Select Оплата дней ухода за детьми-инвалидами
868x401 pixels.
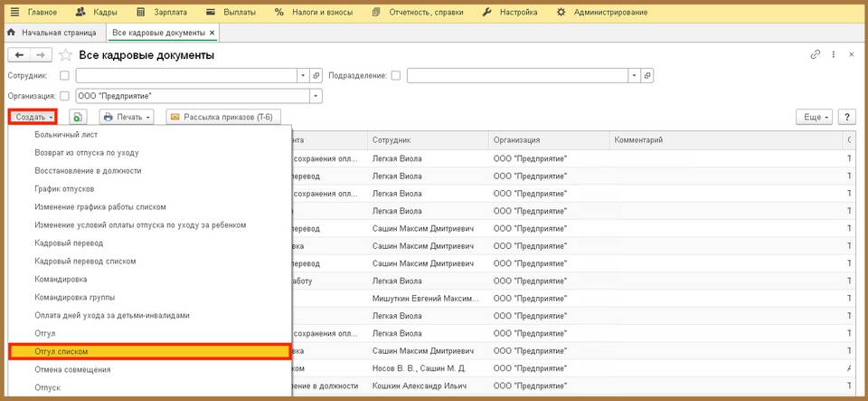click(149, 315)
